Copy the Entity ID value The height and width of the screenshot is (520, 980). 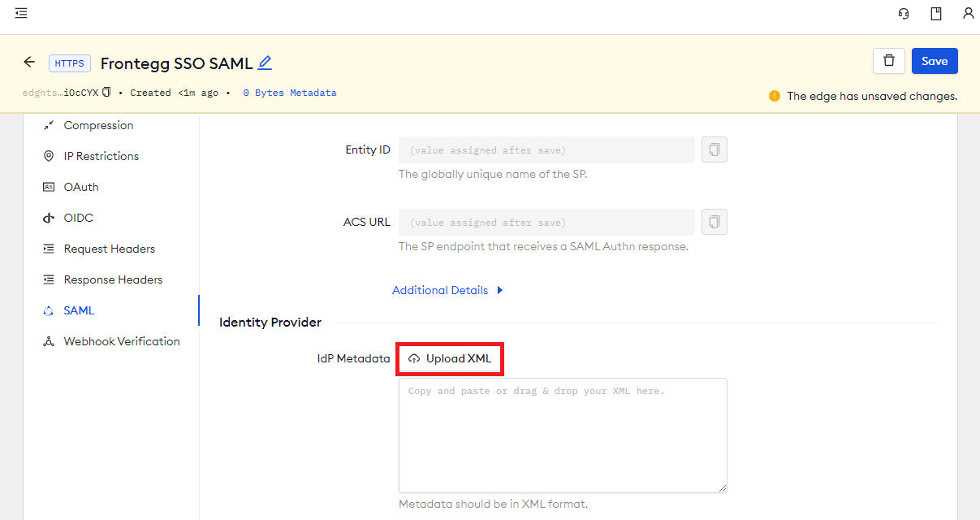(714, 149)
